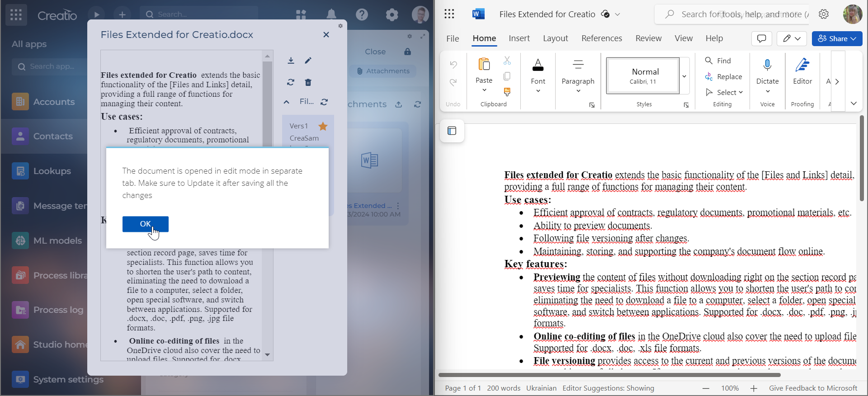Screen dimensions: 868x396
Task: Switch to References tab in Word
Action: (x=602, y=38)
